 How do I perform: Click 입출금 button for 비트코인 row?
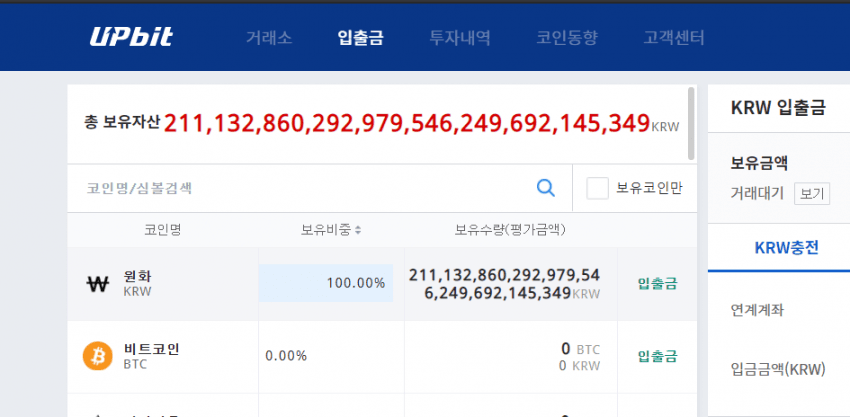tap(657, 356)
